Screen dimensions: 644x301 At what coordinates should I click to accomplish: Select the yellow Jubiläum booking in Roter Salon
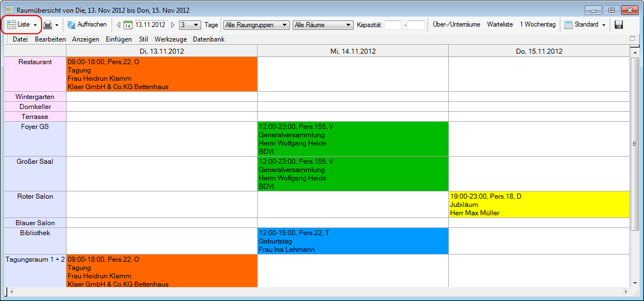coord(539,204)
